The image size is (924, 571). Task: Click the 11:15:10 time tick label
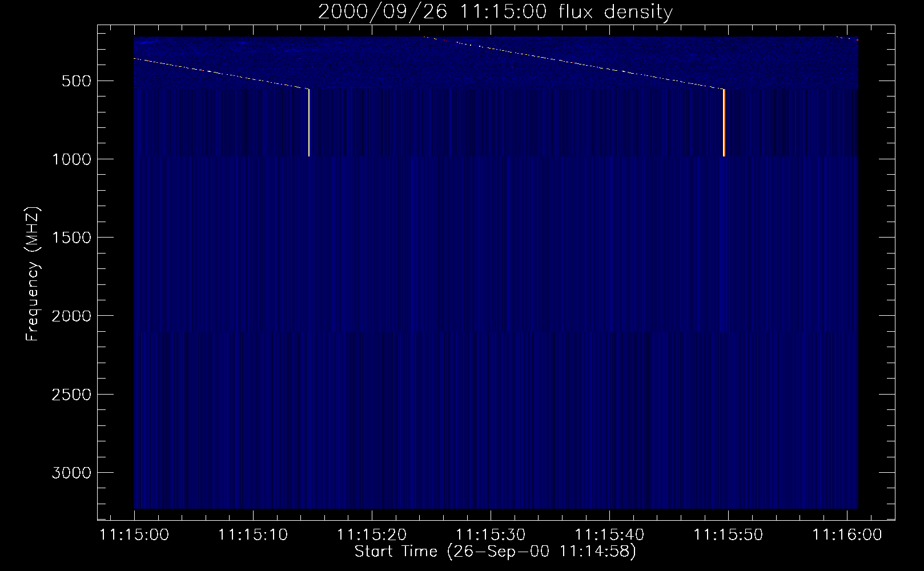click(253, 535)
